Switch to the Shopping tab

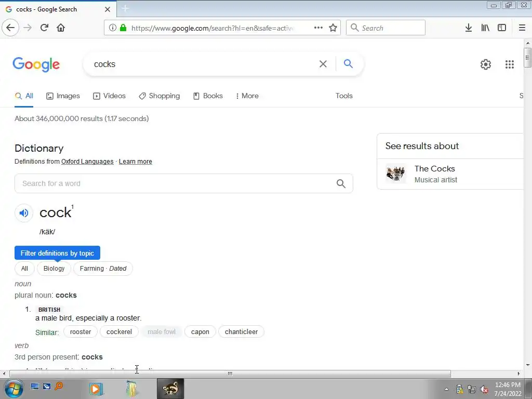[x=159, y=96]
